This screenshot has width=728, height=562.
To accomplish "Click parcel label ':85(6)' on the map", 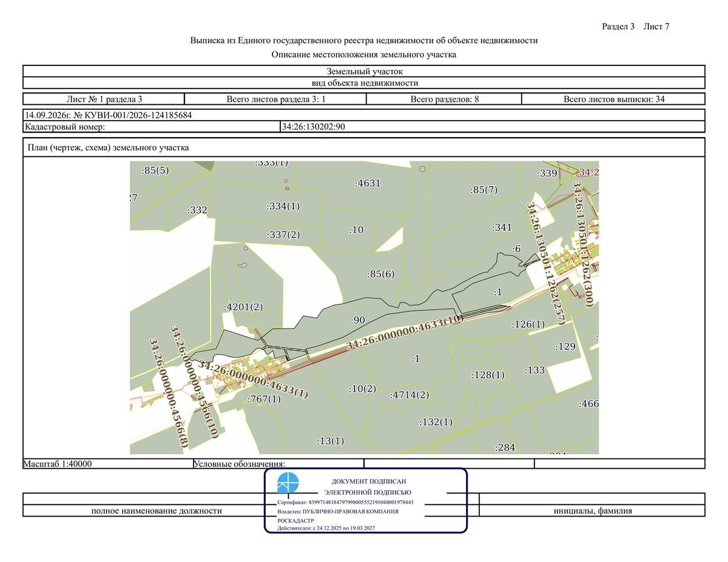I will click(381, 274).
